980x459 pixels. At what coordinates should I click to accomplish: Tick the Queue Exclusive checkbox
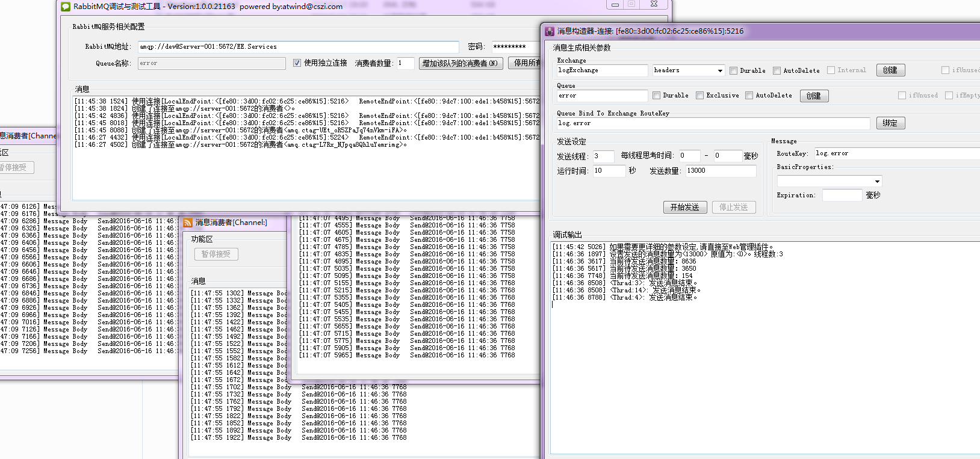(x=699, y=96)
